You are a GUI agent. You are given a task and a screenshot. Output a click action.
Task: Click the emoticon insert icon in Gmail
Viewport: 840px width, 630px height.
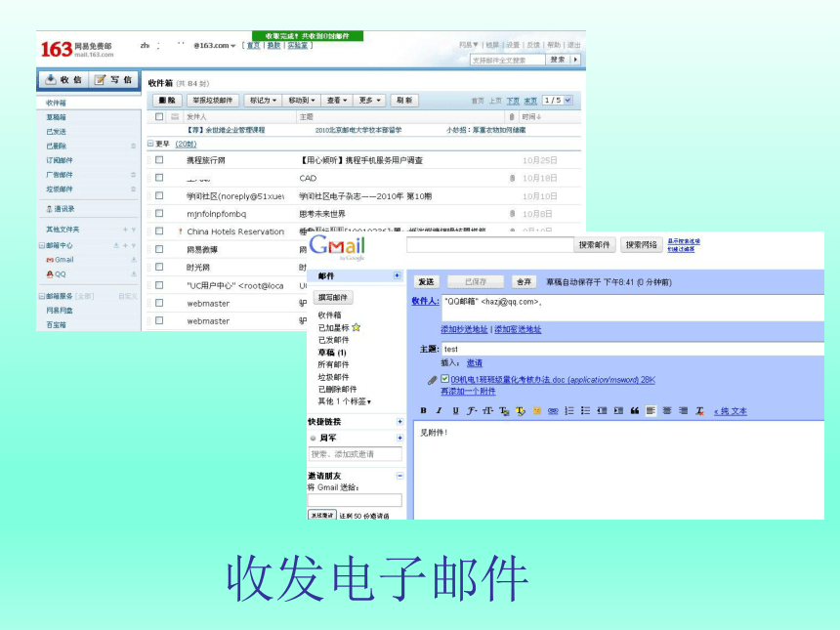537,410
